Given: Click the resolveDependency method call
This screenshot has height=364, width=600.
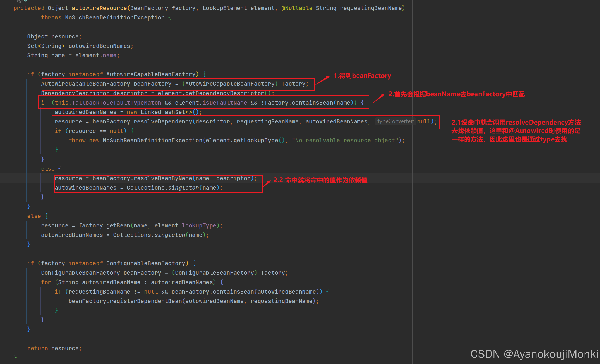Looking at the screenshot, I should click(163, 121).
